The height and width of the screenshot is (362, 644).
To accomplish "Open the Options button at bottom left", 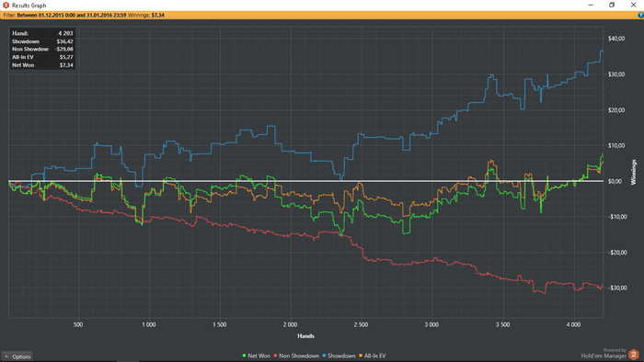I will (x=17, y=356).
